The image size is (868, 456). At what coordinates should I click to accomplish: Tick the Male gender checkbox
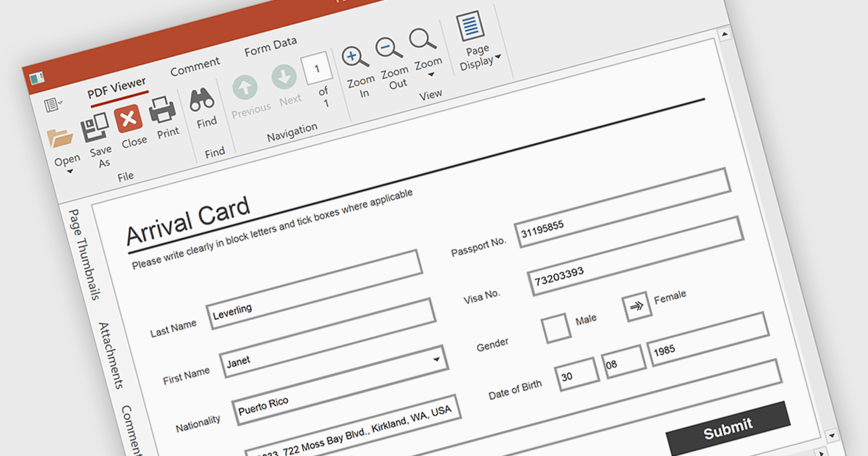tap(556, 327)
